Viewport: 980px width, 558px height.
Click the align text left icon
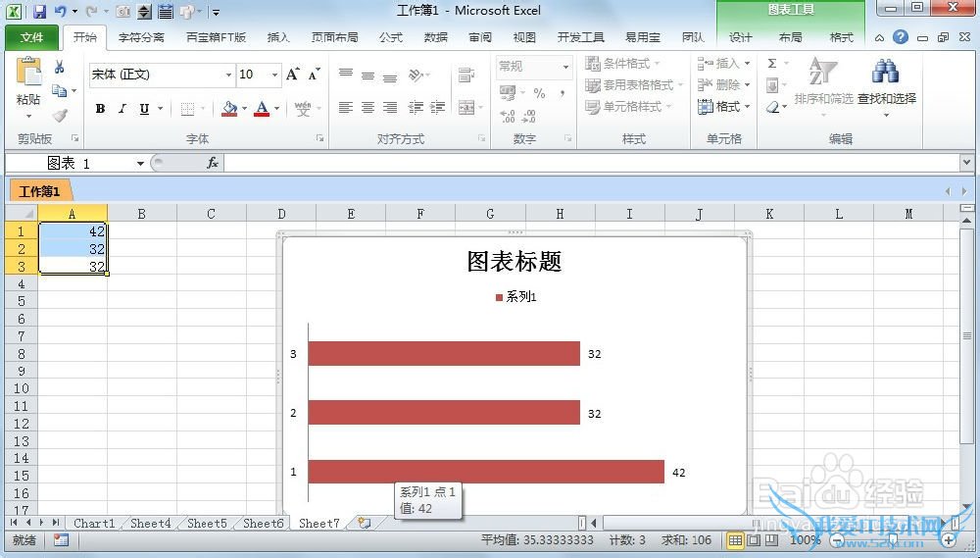click(346, 108)
